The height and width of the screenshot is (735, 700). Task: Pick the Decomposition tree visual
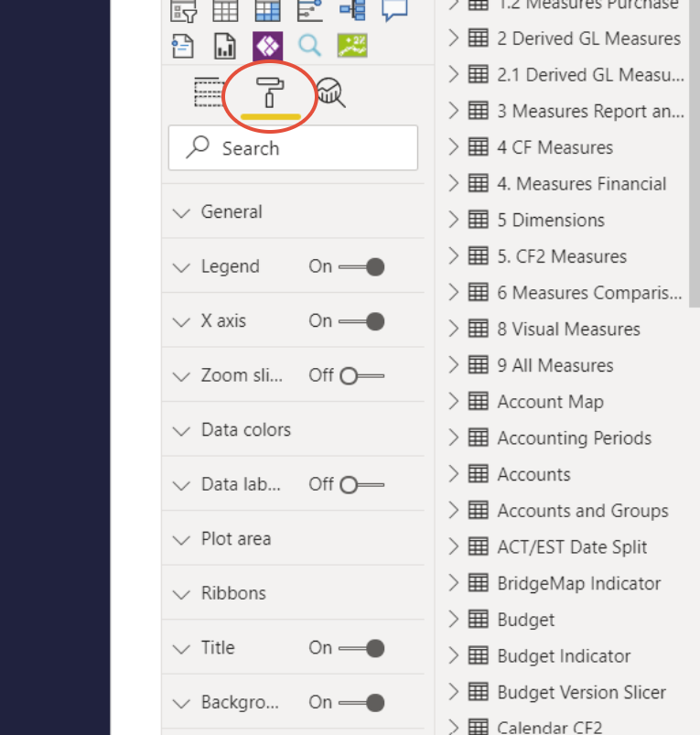(352, 10)
